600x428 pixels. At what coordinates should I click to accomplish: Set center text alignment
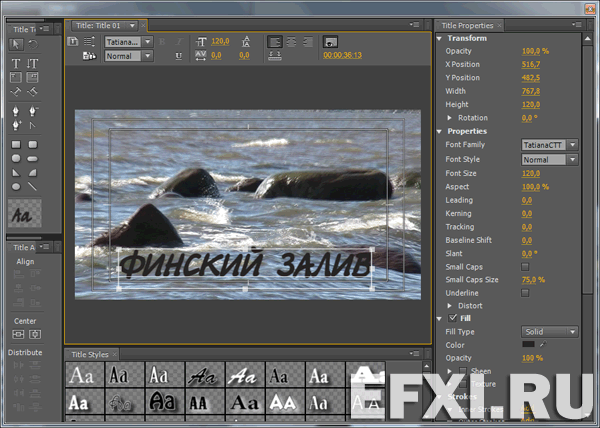tap(292, 41)
